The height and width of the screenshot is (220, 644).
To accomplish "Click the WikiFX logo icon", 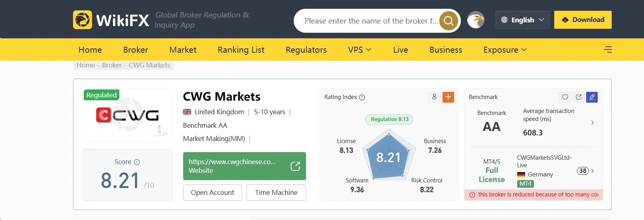I will (83, 20).
